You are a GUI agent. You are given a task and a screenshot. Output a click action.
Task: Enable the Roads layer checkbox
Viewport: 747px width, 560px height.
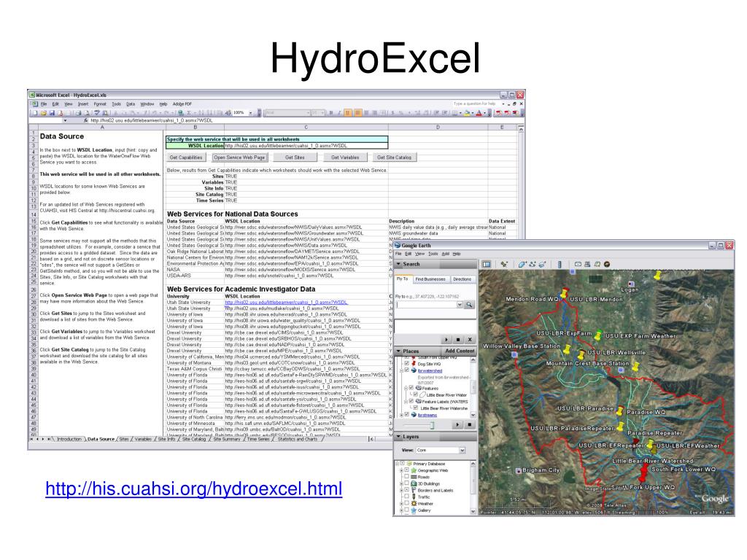pos(407,477)
